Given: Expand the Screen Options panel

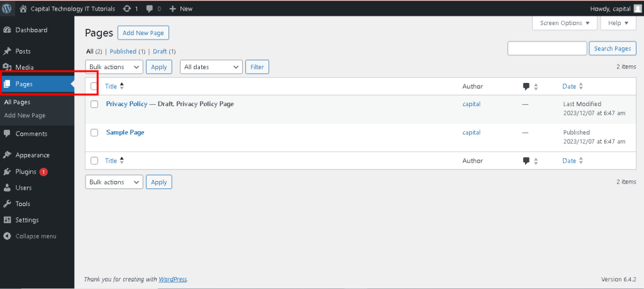Looking at the screenshot, I should [564, 23].
